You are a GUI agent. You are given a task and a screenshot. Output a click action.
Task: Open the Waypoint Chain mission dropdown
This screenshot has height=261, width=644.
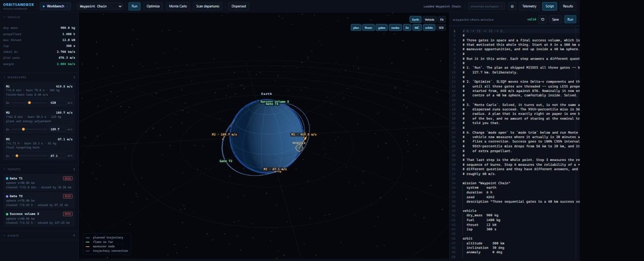coord(100,6)
